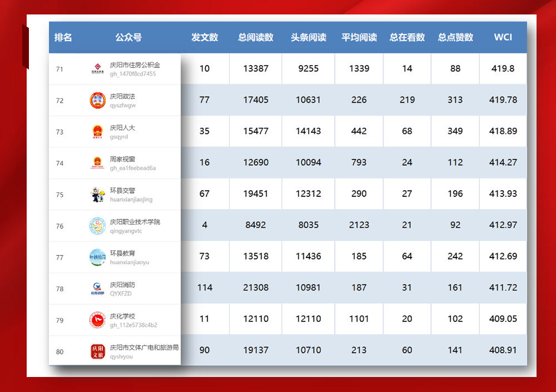Click total reads value 13387
The height and width of the screenshot is (392, 556).
coord(256,68)
